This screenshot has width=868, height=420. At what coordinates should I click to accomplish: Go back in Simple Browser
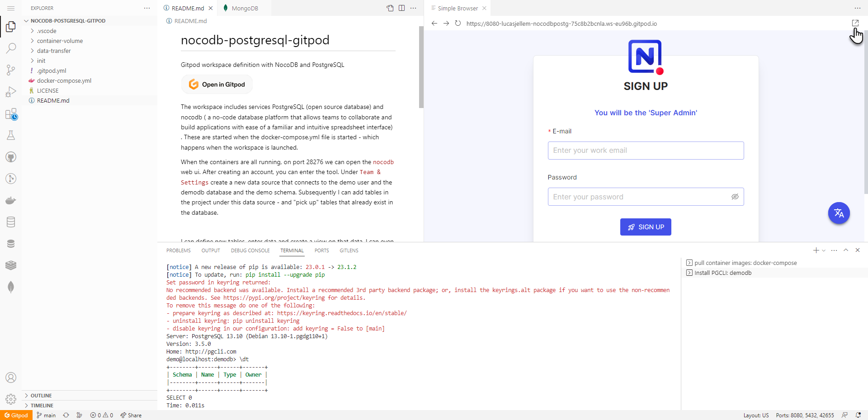pos(434,24)
